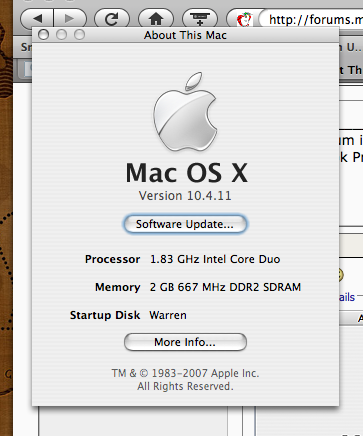The image size is (363, 436).
Task: Click the apple site icon beside URL
Action: pos(244,19)
